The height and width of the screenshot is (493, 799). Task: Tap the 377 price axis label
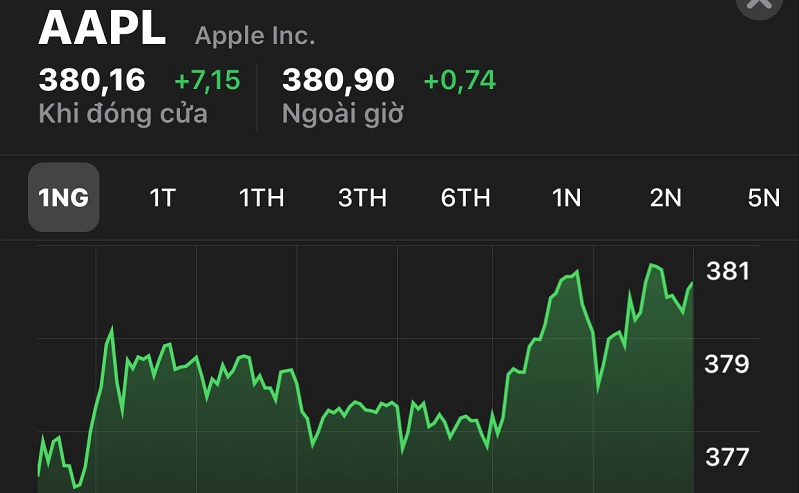coord(727,457)
